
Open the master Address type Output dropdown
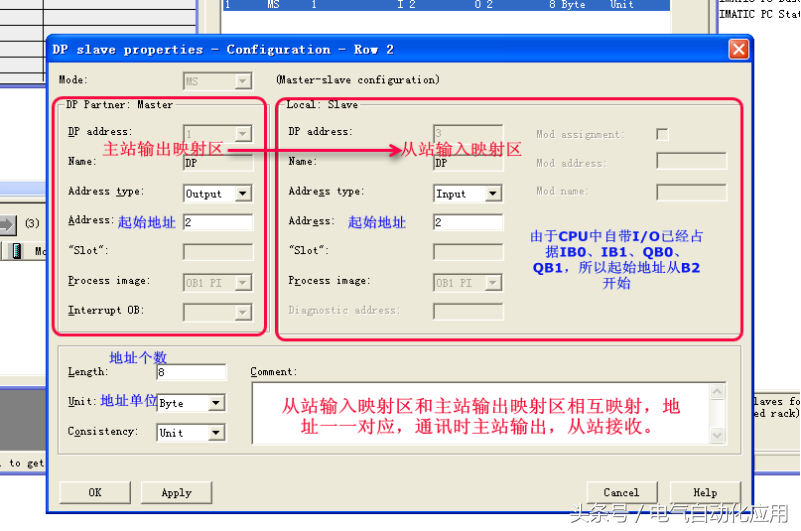[243, 194]
